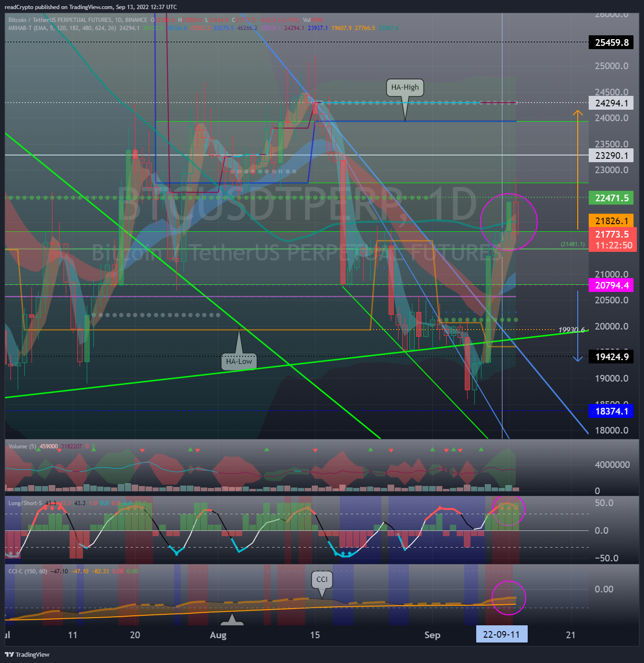
Task: Click the TradingView logo at bottom left
Action: point(27,654)
